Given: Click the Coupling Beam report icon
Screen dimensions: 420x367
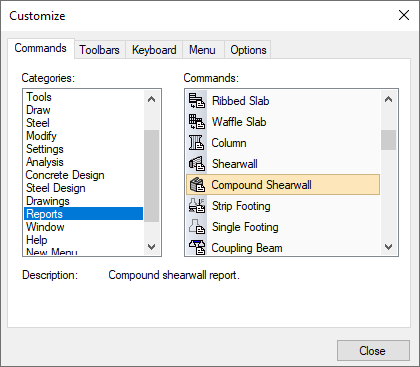Looking at the screenshot, I should coord(197,248).
